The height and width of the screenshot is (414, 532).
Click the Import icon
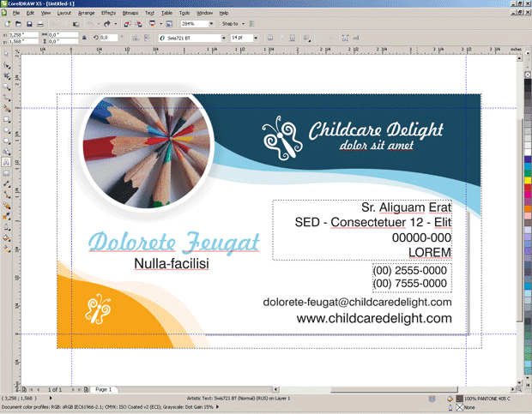127,24
